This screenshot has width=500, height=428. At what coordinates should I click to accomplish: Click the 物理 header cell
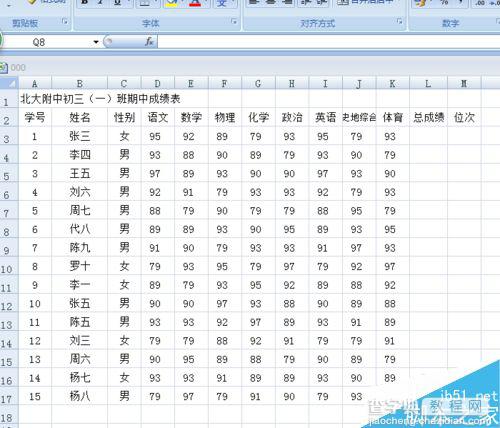pos(225,117)
